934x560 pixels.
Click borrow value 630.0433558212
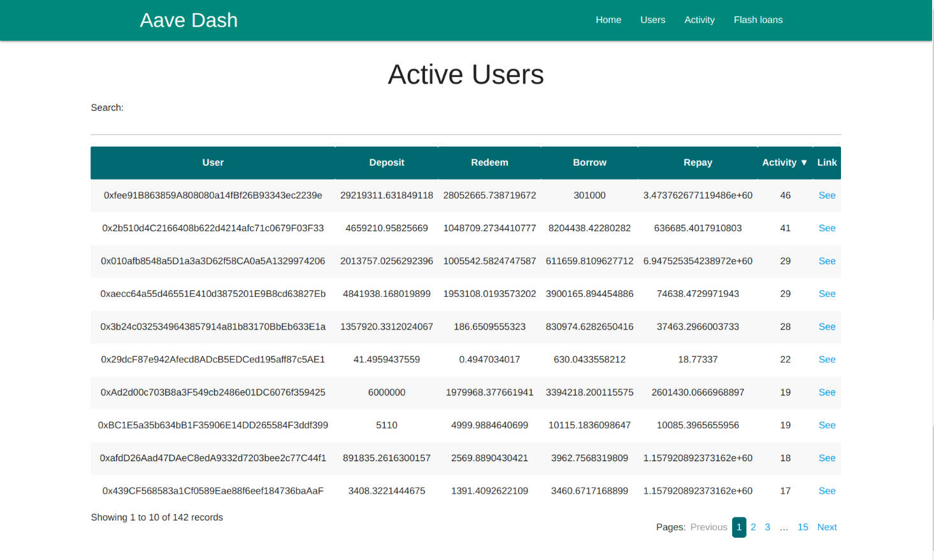click(589, 359)
